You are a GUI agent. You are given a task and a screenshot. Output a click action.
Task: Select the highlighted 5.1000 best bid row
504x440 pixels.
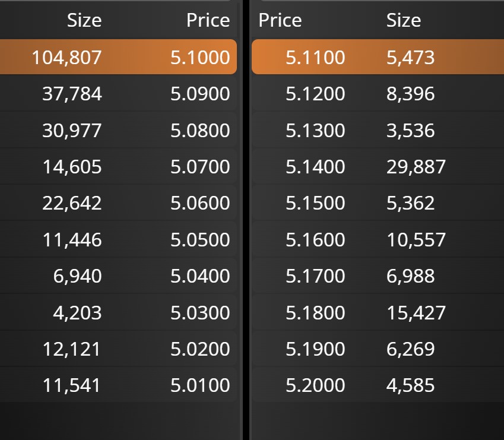click(119, 58)
